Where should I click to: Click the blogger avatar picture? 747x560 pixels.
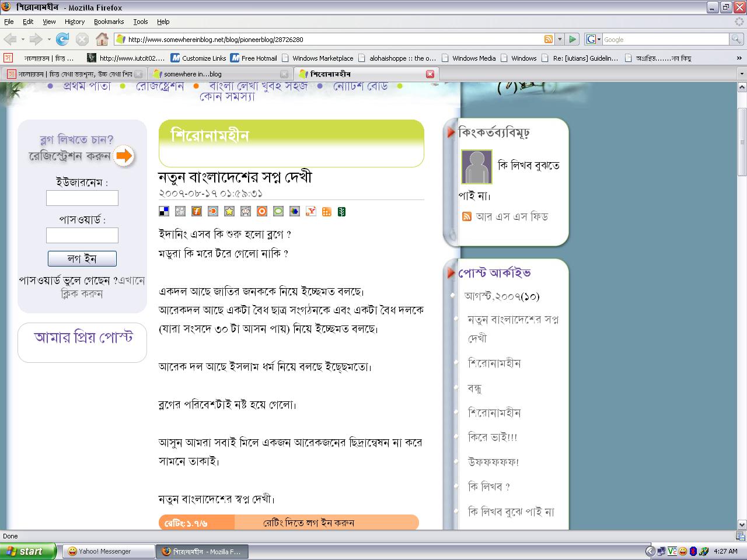click(x=477, y=167)
